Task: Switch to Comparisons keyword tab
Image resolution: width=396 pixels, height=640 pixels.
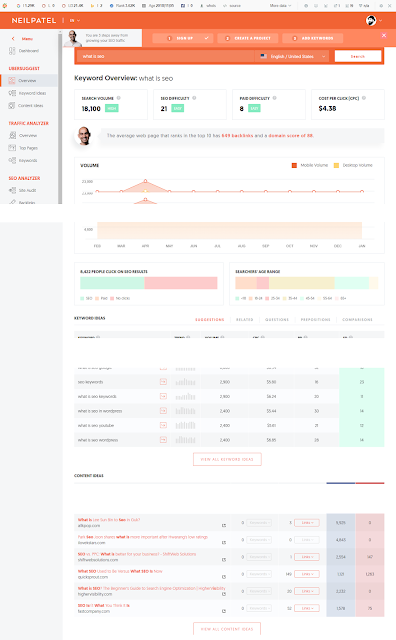Action: pyautogui.click(x=357, y=320)
